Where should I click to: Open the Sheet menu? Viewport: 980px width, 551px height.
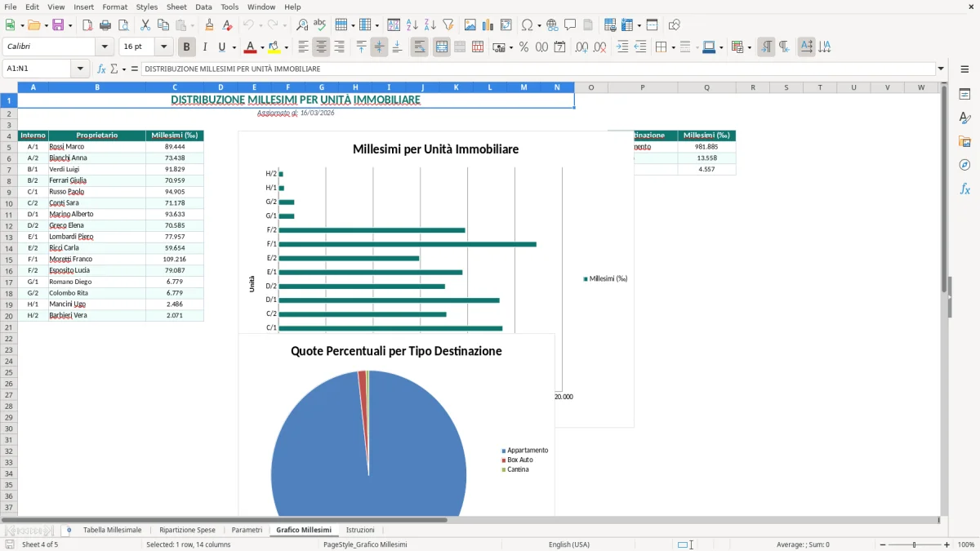176,7
